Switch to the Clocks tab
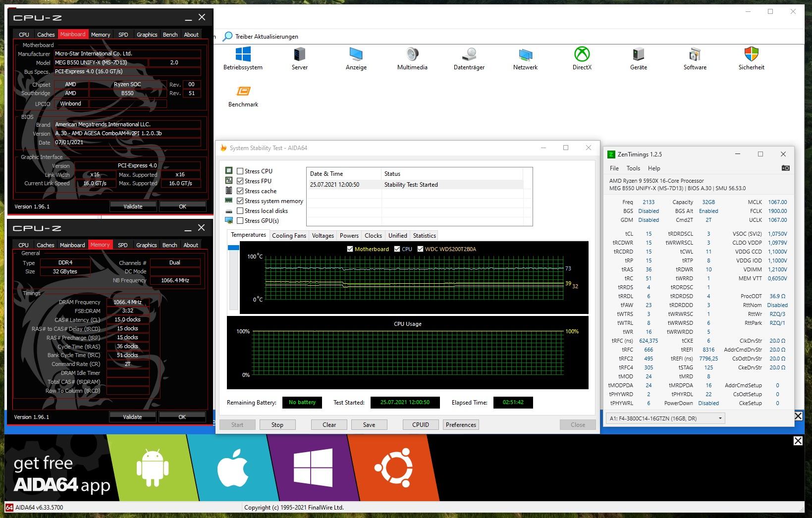 [373, 236]
